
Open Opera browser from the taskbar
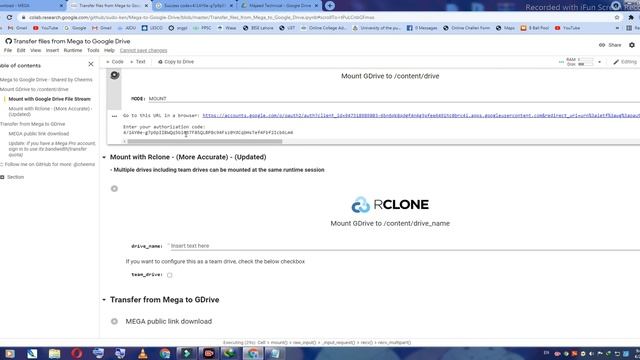77,353
